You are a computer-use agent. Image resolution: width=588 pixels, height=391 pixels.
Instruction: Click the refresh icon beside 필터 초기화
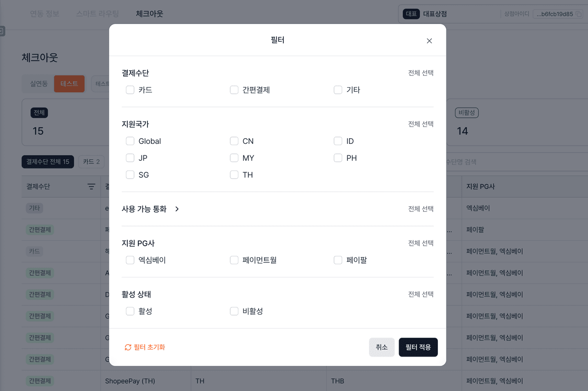click(128, 347)
